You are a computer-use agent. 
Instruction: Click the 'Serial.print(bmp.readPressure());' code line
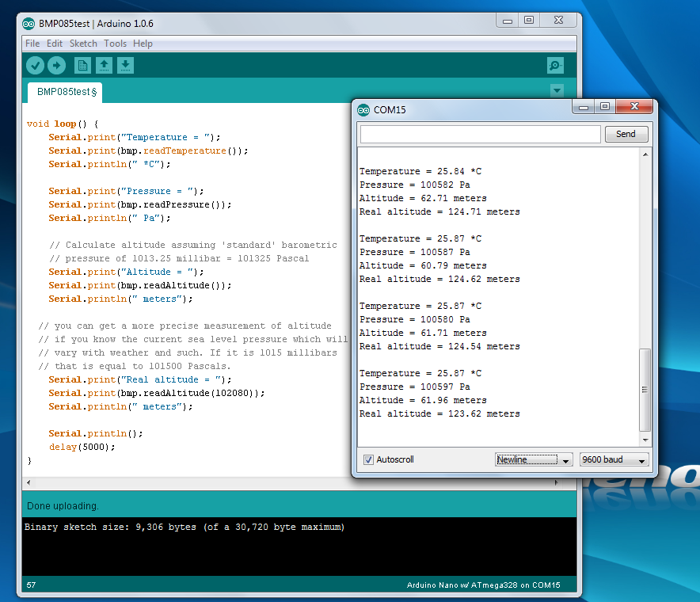tap(140, 204)
